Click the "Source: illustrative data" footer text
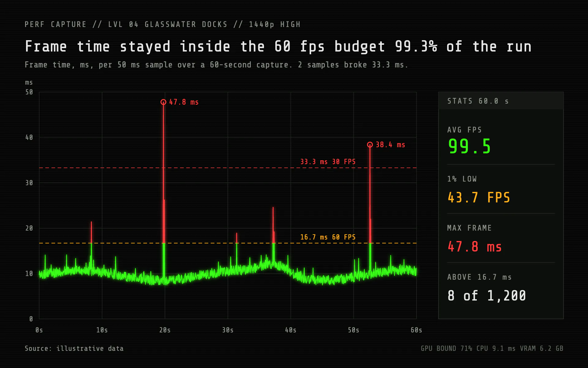 coord(74,348)
